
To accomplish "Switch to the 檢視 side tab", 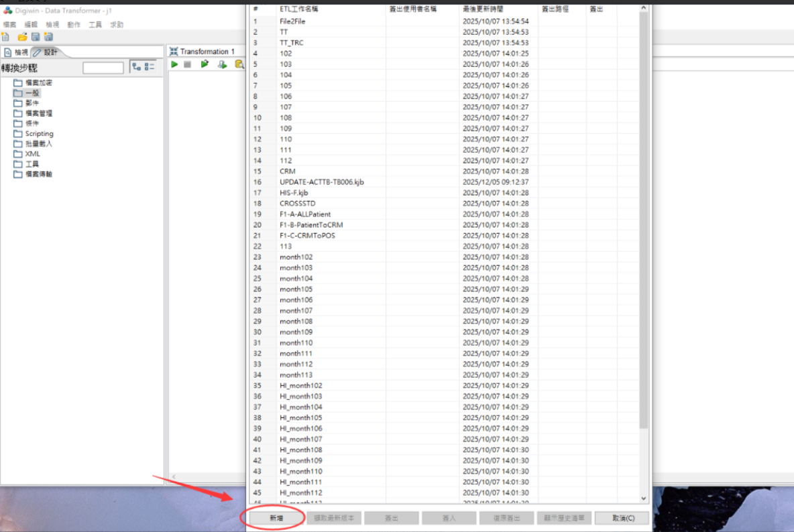I will click(x=16, y=52).
